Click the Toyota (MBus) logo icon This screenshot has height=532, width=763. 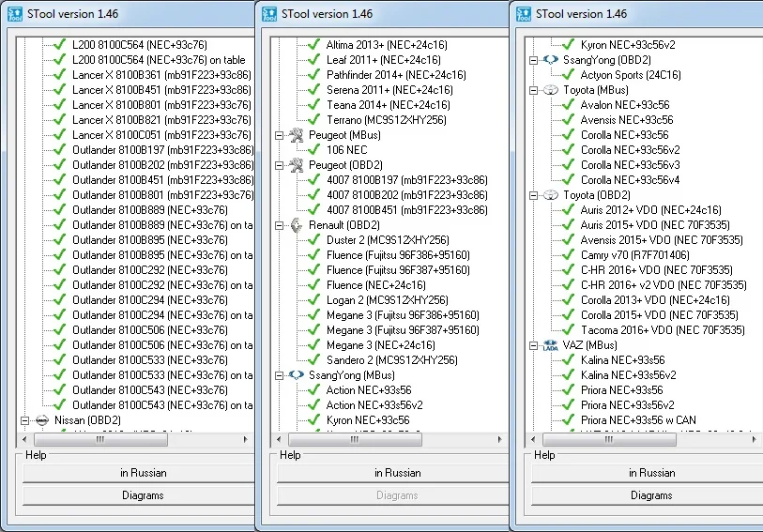pyautogui.click(x=550, y=90)
